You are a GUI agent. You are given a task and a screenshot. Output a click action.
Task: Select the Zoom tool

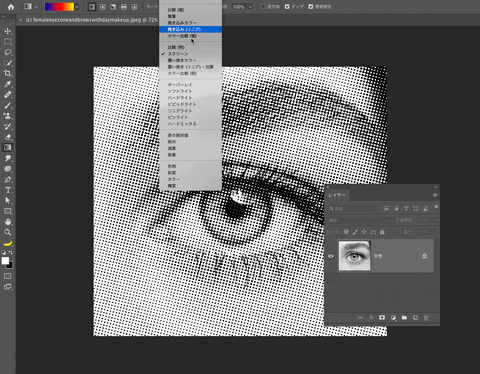click(x=8, y=232)
